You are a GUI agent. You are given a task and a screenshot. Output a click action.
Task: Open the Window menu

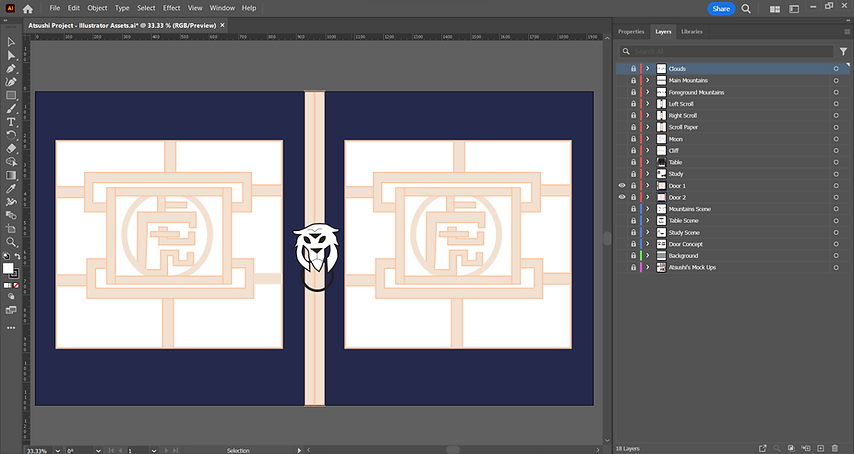(x=222, y=8)
